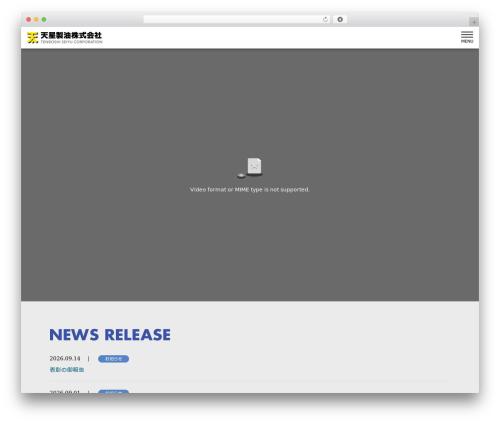Open the news article link under 2026.09.14
Screen dimensions: 500x423
(x=67, y=370)
